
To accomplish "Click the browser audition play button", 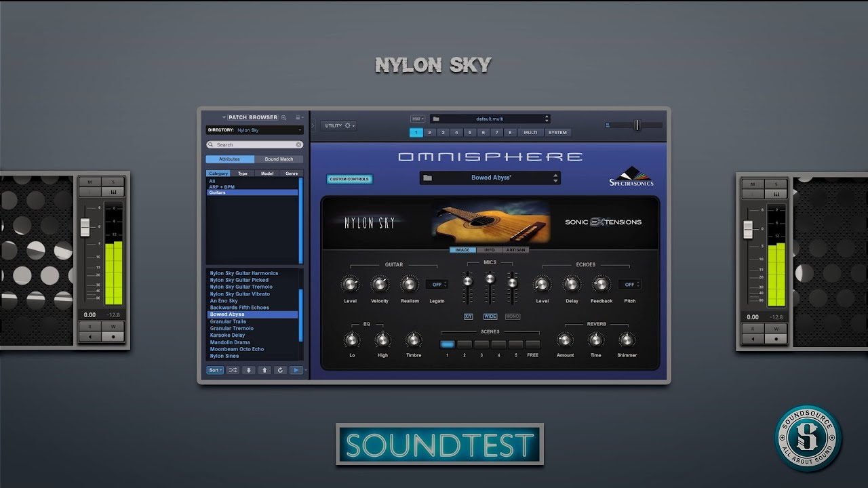I will coord(296,370).
